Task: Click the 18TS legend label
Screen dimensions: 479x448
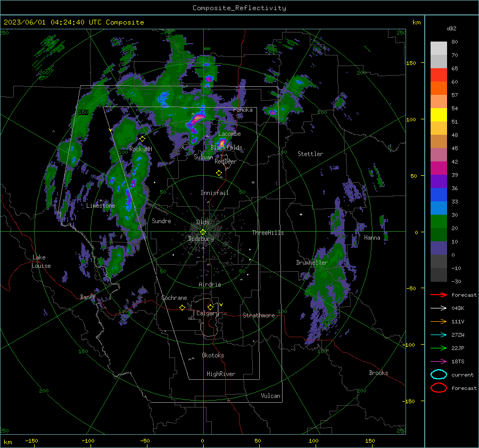Action: (458, 362)
